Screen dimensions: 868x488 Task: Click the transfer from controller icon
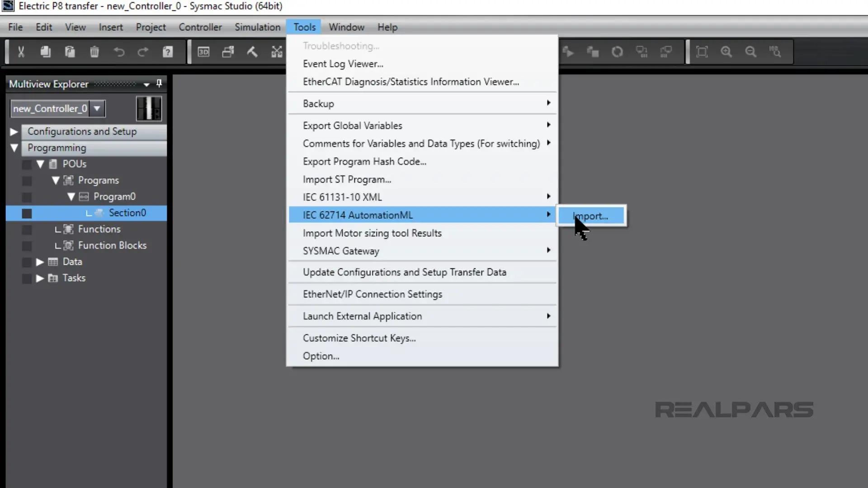tap(666, 52)
